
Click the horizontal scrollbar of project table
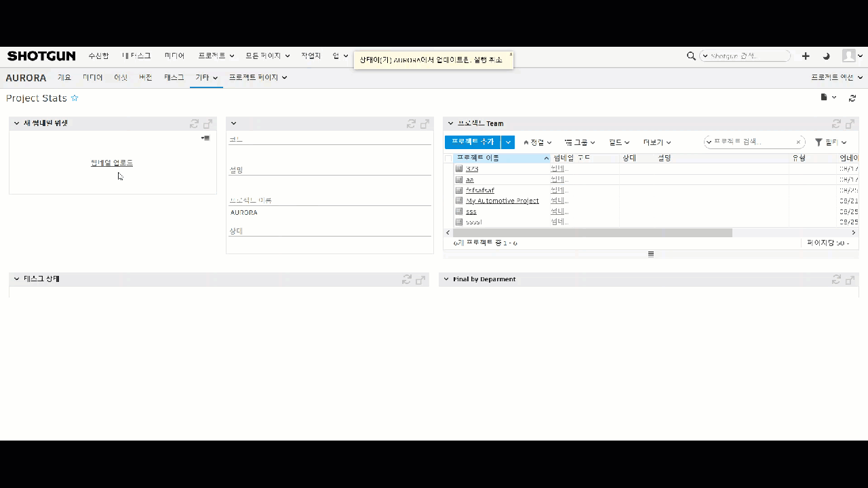click(593, 232)
